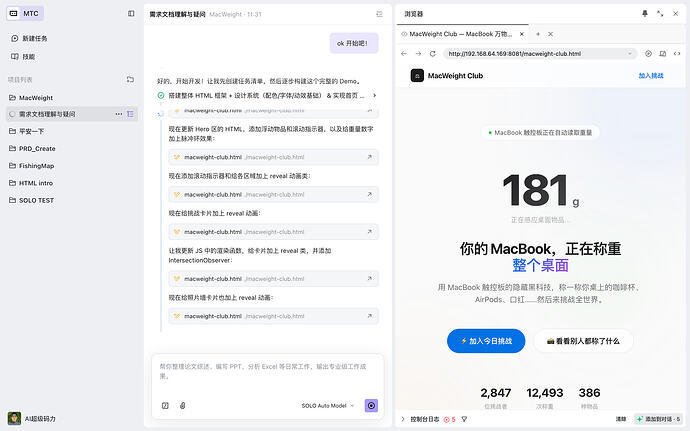Click the 添加到对话 · 5 button
690x431 pixels.
coord(658,419)
